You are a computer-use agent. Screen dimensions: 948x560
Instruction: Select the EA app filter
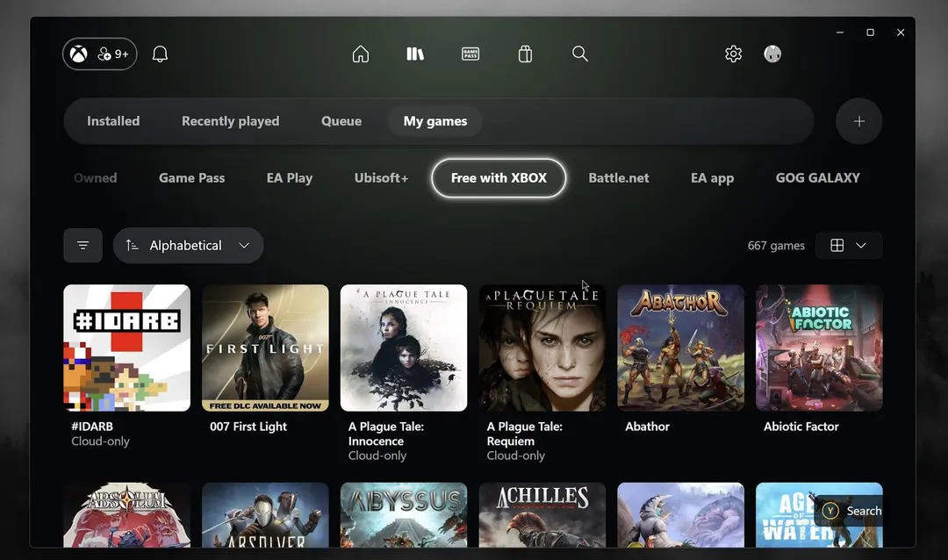(712, 178)
